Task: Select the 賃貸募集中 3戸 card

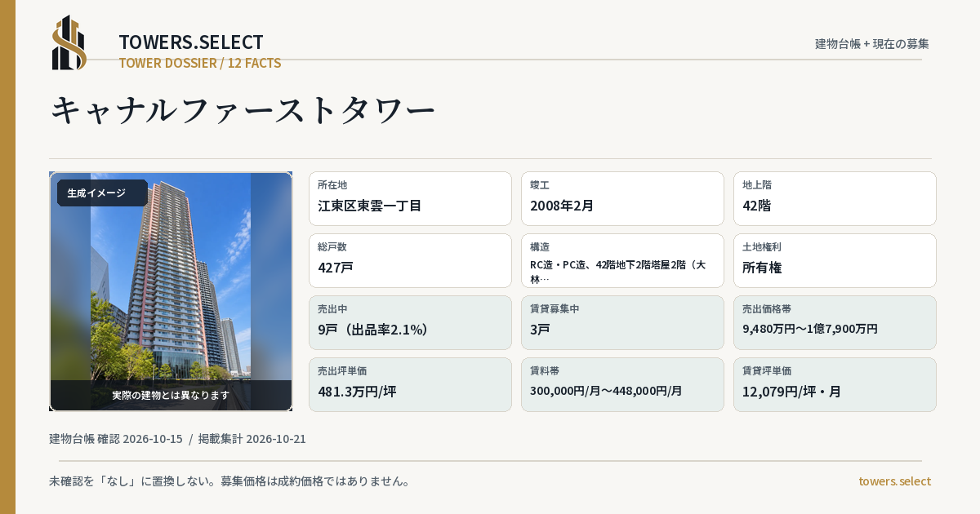Action: [x=622, y=322]
